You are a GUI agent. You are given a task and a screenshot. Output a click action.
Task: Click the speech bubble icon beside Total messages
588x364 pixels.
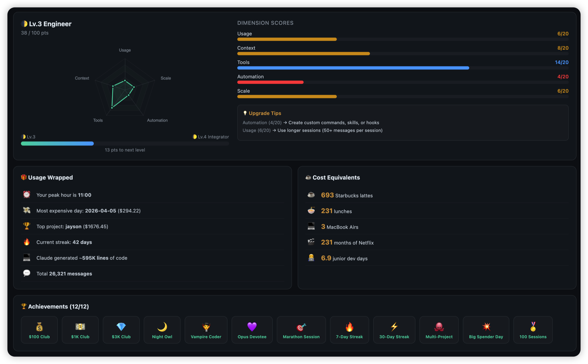tap(27, 273)
